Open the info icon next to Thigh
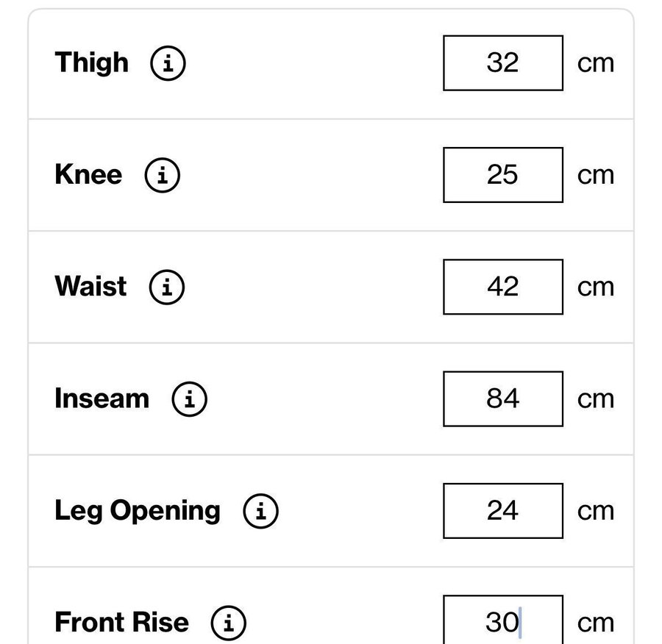The image size is (662, 644). 168,63
